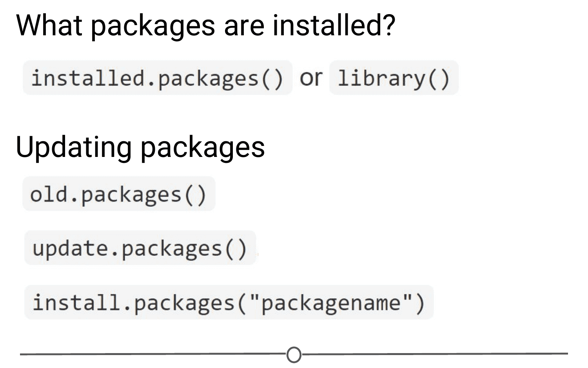
Task: Click the word 'are' in the first heading
Action: click(244, 27)
